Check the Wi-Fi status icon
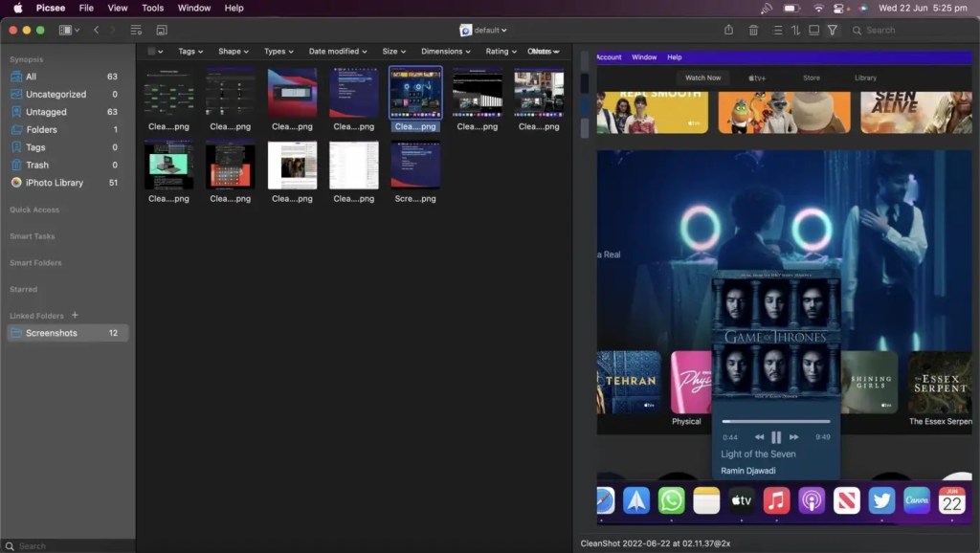 (818, 8)
